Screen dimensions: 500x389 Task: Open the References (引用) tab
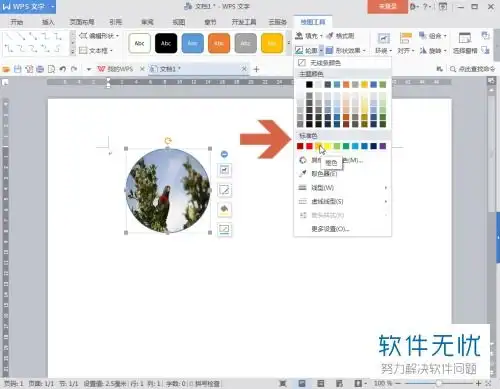[115, 22]
